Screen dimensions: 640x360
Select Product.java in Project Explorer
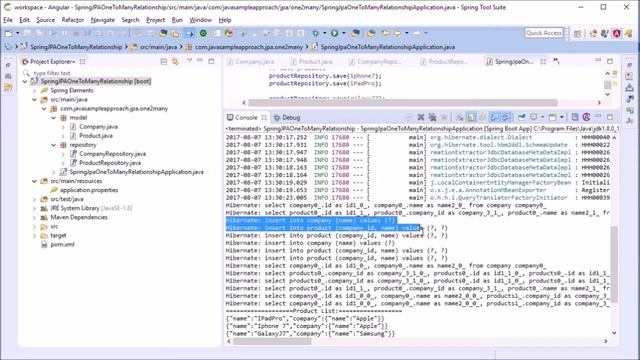[96, 136]
